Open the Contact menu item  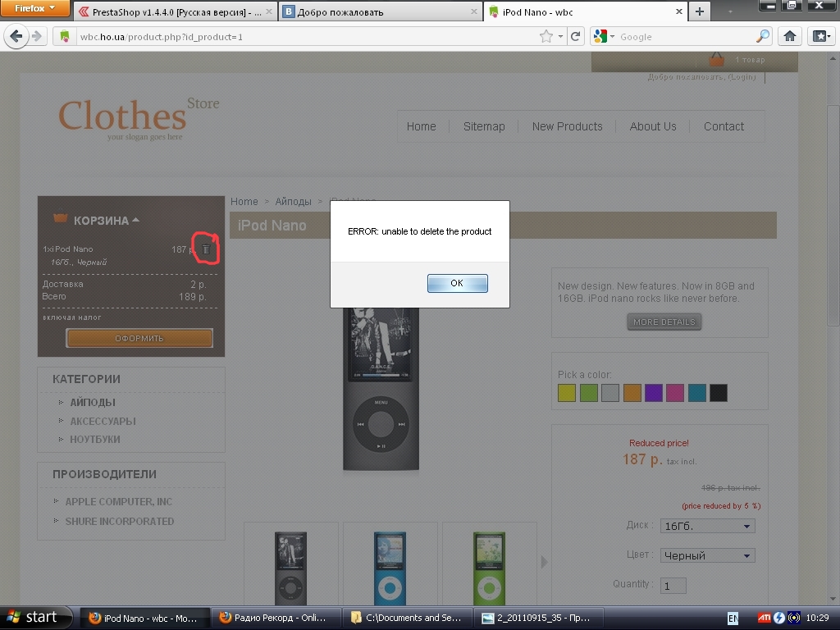pyautogui.click(x=724, y=126)
